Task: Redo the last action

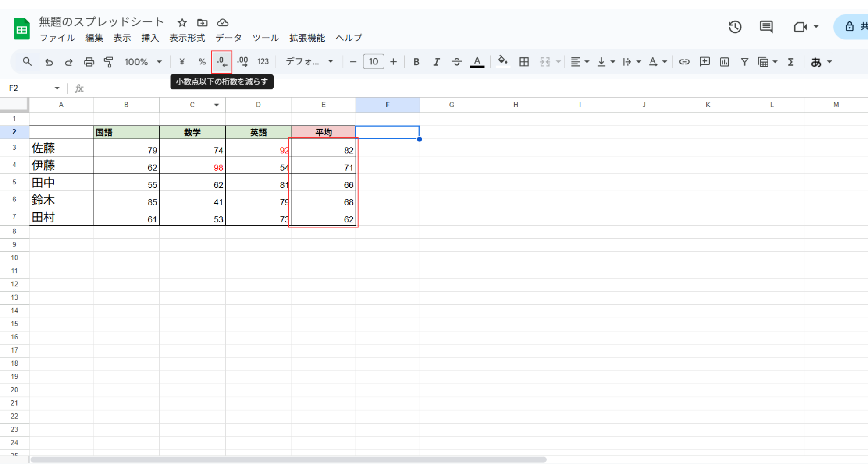Action: click(68, 62)
